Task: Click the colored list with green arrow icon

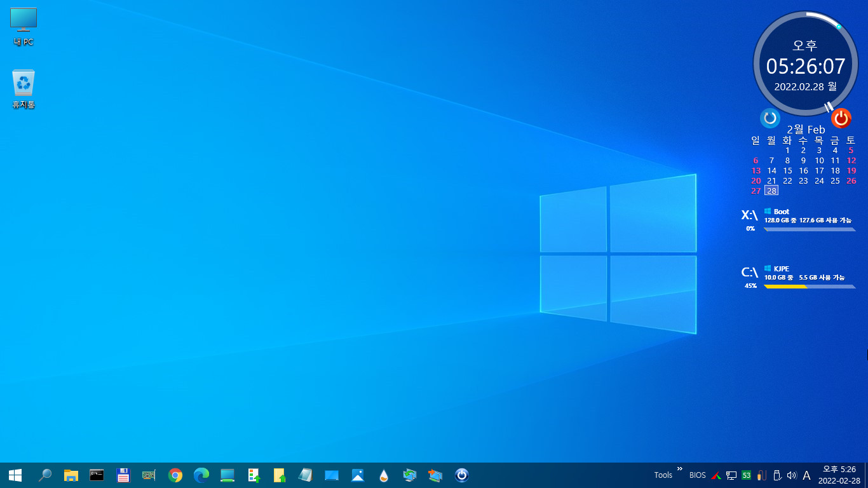Action: (254, 475)
